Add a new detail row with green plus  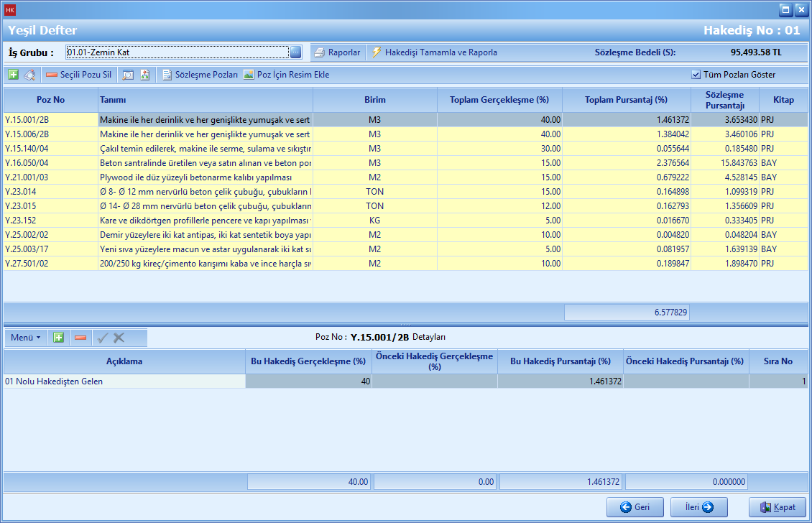pos(59,337)
